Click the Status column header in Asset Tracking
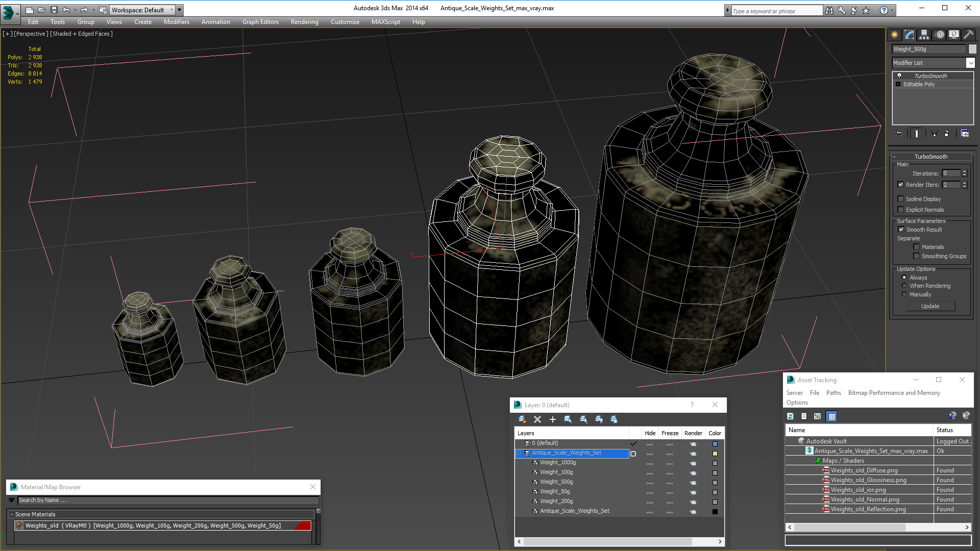 [x=952, y=430]
